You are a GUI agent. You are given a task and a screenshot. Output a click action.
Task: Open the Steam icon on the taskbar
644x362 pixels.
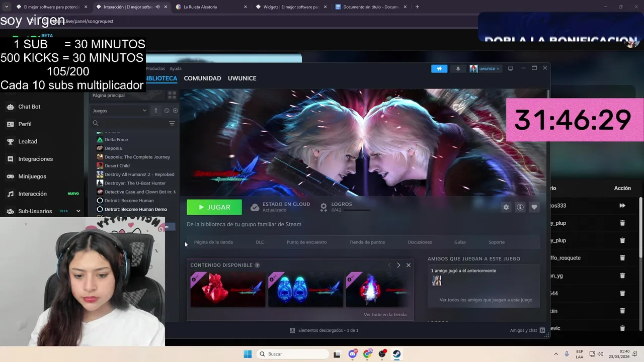(397, 354)
